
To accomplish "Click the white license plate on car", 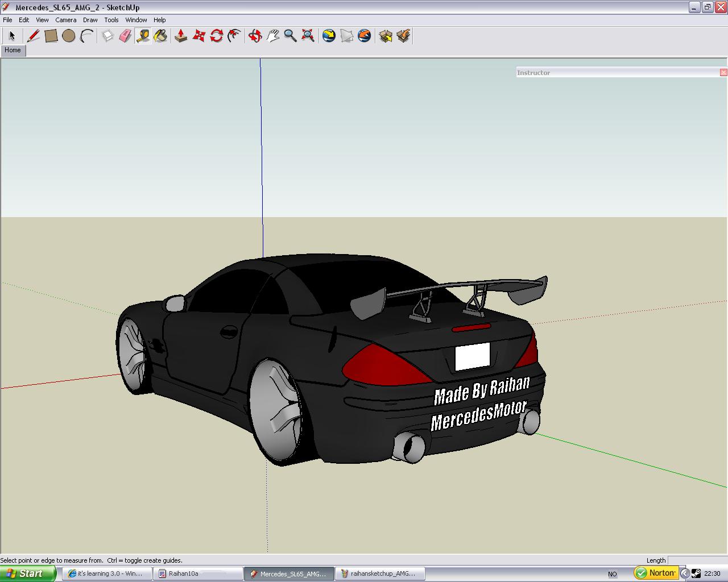I will click(472, 357).
